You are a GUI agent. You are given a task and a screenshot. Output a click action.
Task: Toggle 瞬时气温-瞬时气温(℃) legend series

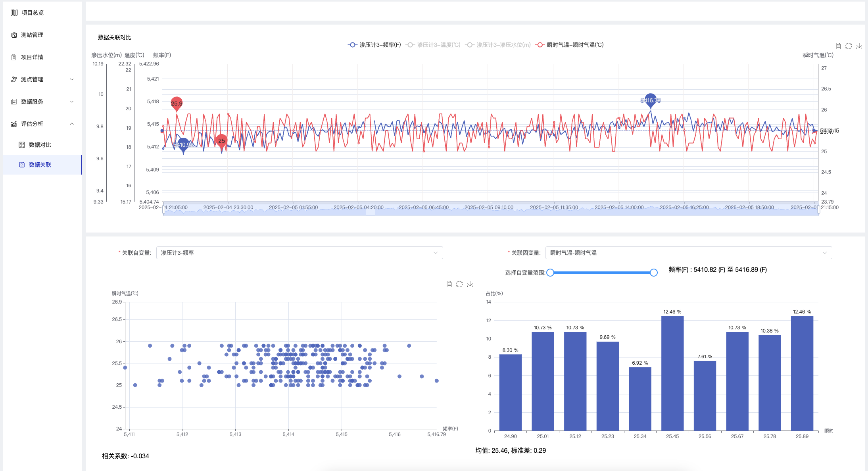click(x=569, y=45)
